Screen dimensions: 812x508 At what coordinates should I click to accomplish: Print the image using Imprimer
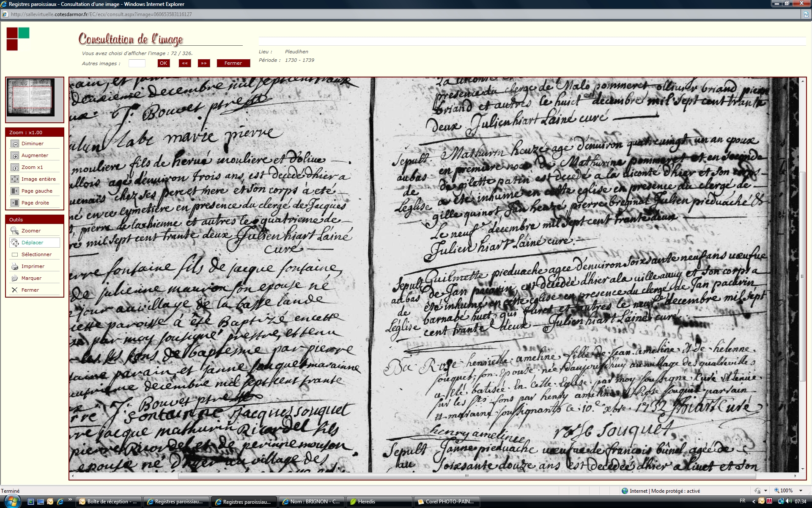15,267
